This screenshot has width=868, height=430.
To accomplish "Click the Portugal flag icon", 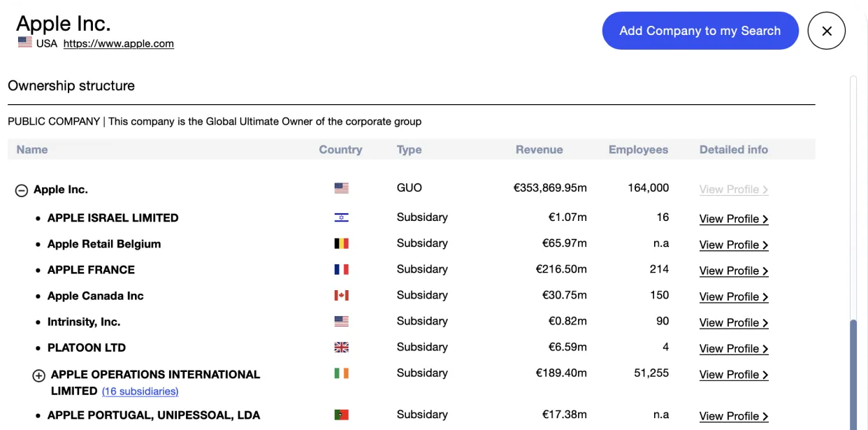I will [x=341, y=415].
